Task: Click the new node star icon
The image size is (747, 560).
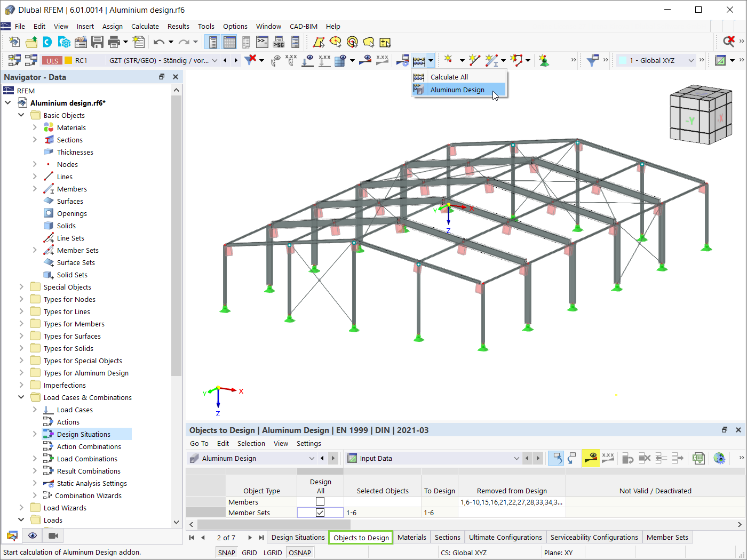Action: [x=448, y=60]
